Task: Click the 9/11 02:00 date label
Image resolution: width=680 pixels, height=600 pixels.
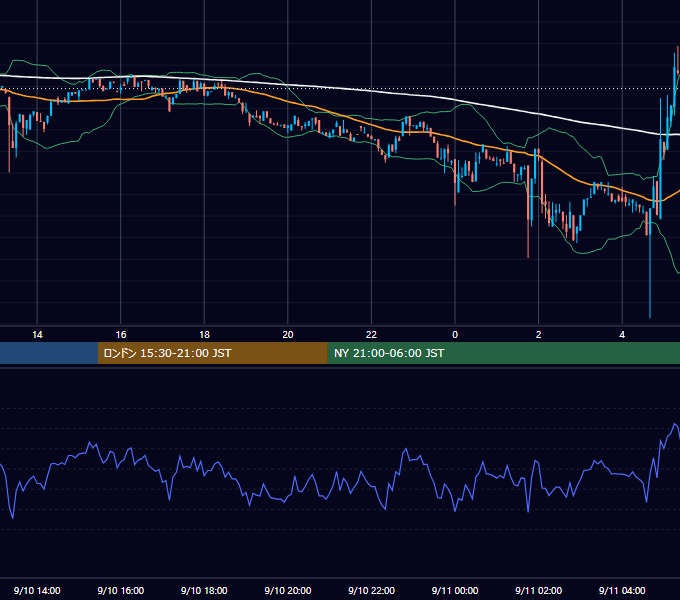Action: tap(539, 590)
